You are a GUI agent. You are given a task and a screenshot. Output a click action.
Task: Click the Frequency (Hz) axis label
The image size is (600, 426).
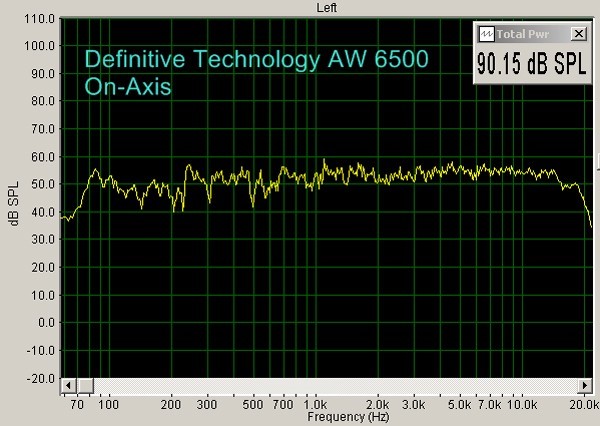pyautogui.click(x=348, y=416)
